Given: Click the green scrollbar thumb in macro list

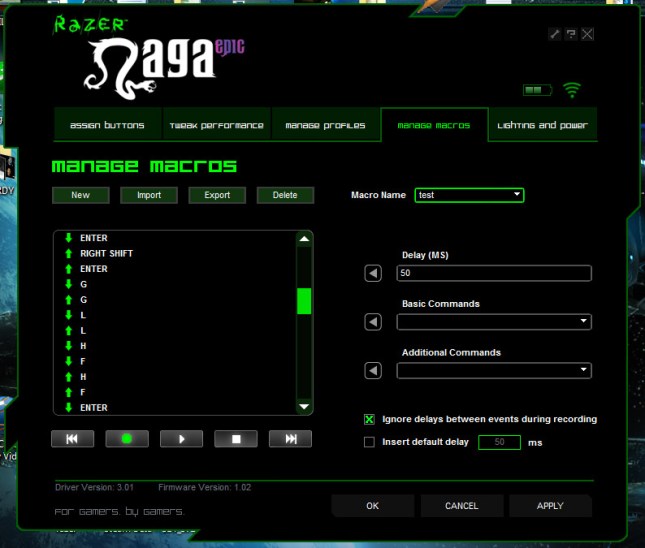Looking at the screenshot, I should point(304,301).
